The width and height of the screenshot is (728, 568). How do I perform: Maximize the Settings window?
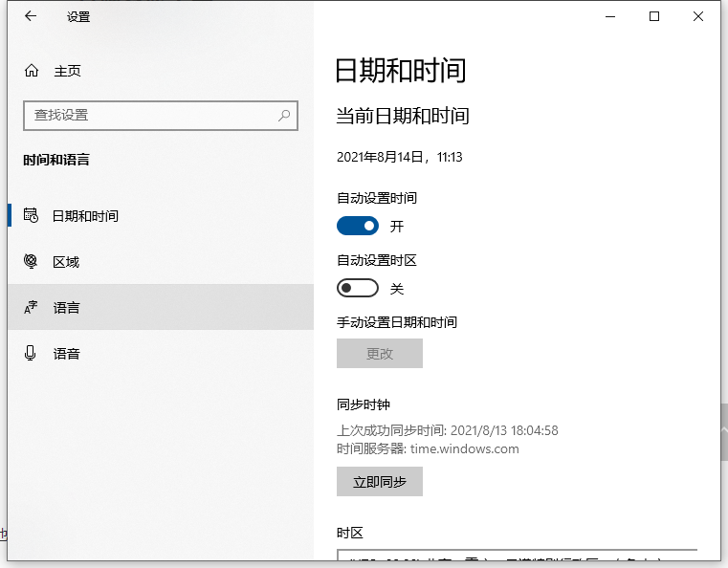coord(654,16)
